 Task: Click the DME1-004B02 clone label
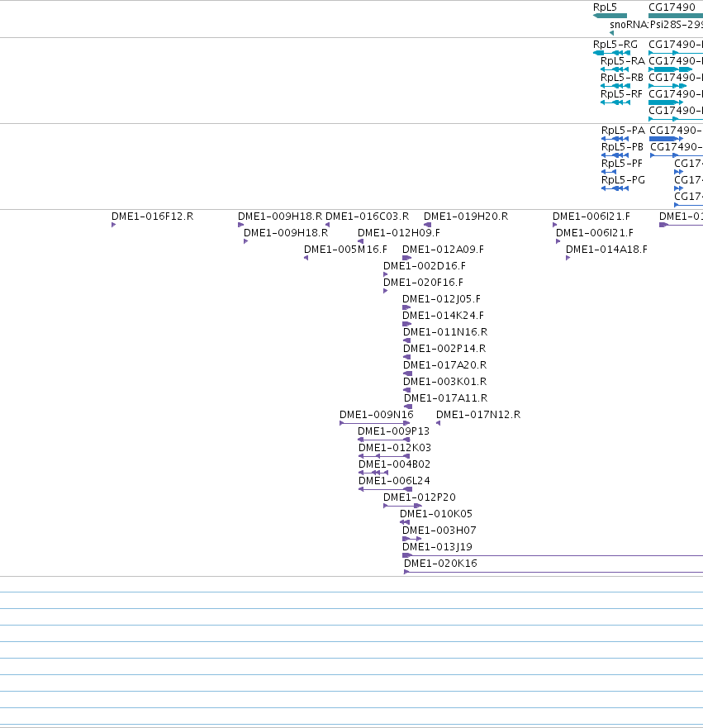click(x=394, y=464)
